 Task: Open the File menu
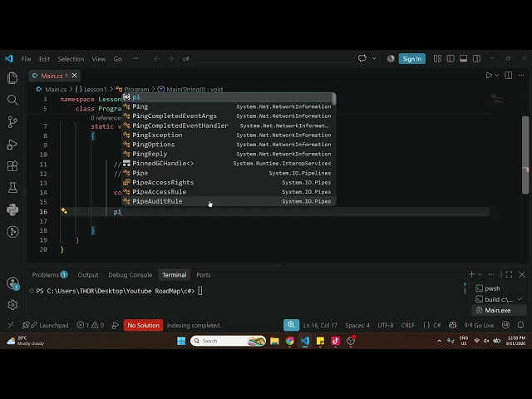coord(26,59)
